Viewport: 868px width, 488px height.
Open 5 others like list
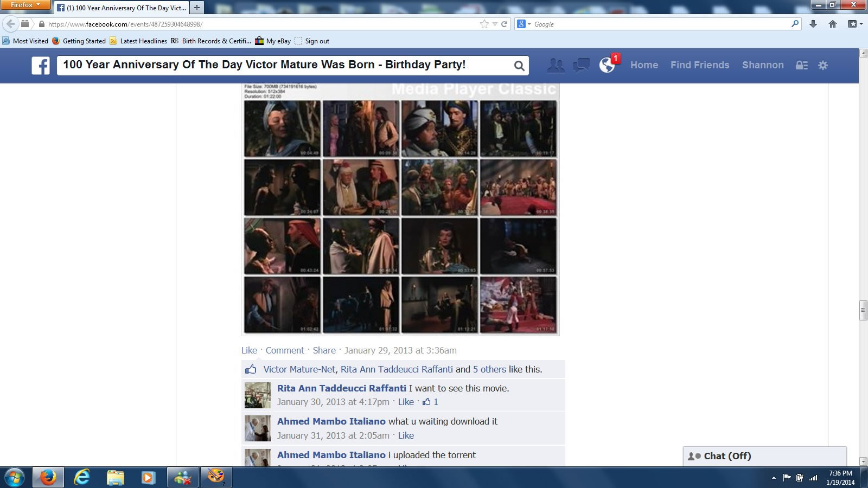[489, 369]
